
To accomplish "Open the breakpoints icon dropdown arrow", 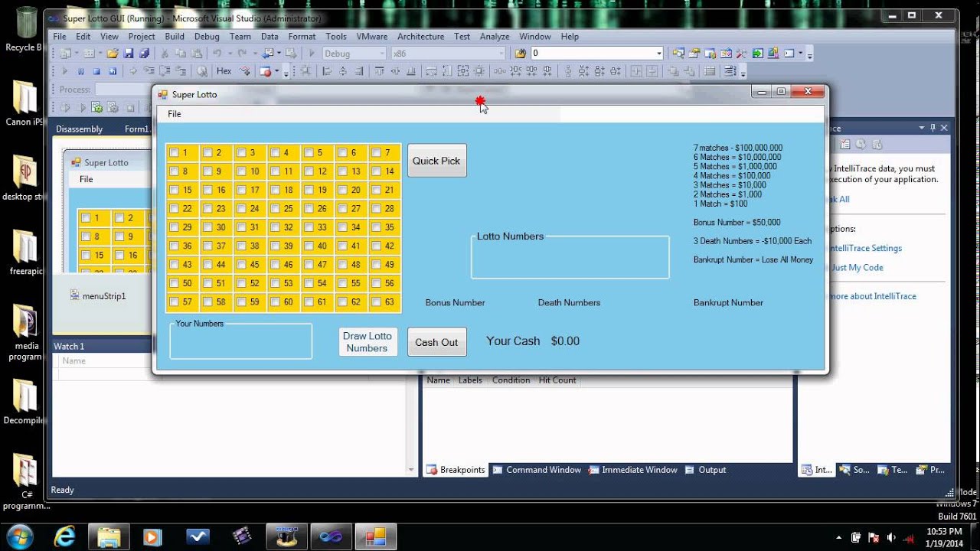I will click(276, 71).
